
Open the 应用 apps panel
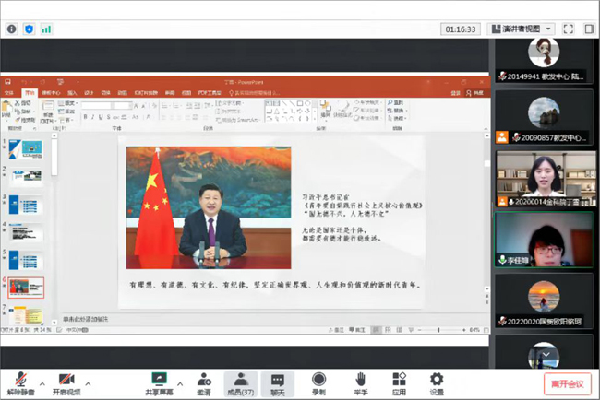tap(399, 381)
